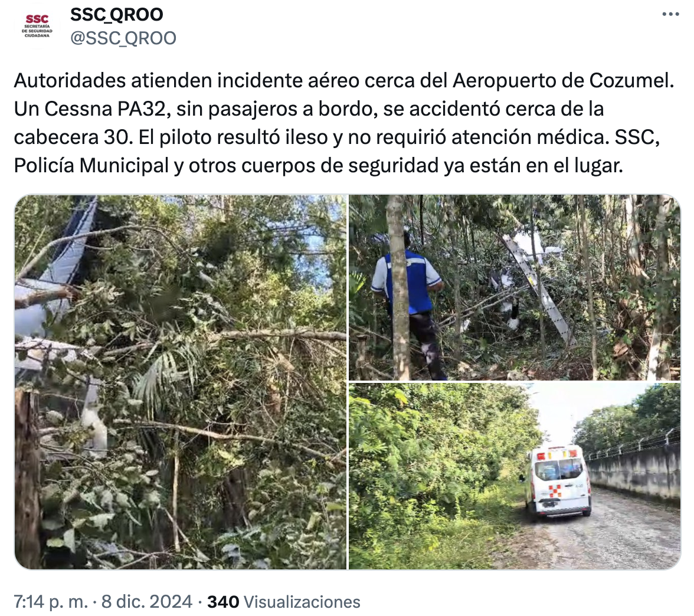
Task: Open the bottom-right ambulance road photo
Action: (515, 476)
